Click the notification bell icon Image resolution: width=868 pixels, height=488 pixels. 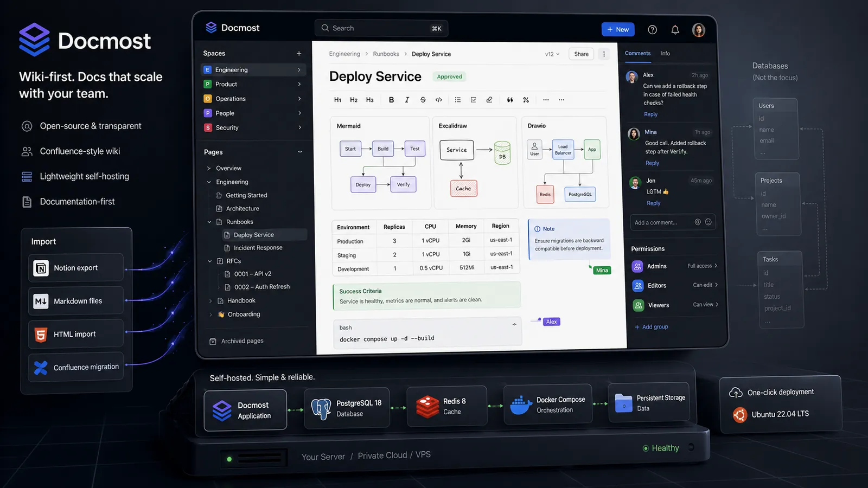pos(675,30)
